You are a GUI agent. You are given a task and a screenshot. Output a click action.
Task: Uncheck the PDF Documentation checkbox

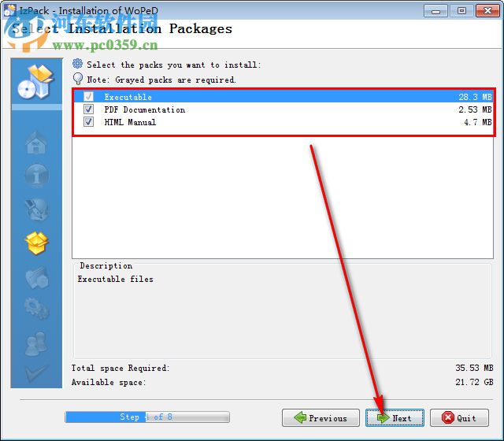click(88, 109)
